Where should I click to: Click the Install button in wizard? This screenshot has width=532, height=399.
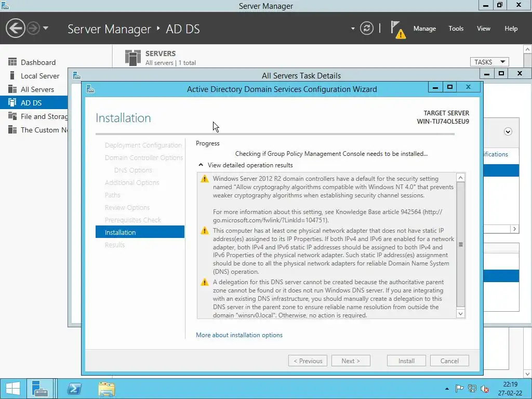[x=406, y=361]
